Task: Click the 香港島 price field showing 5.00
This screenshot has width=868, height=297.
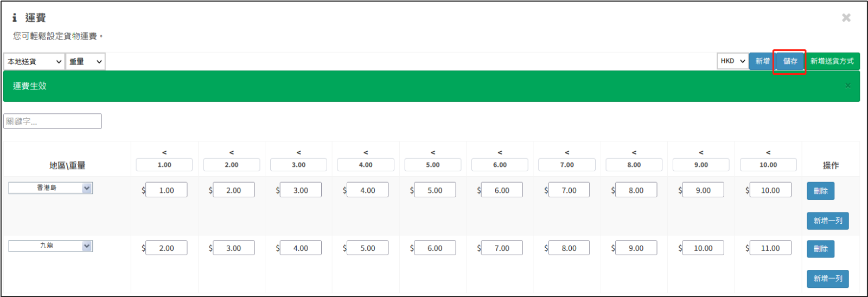Action: pyautogui.click(x=435, y=190)
